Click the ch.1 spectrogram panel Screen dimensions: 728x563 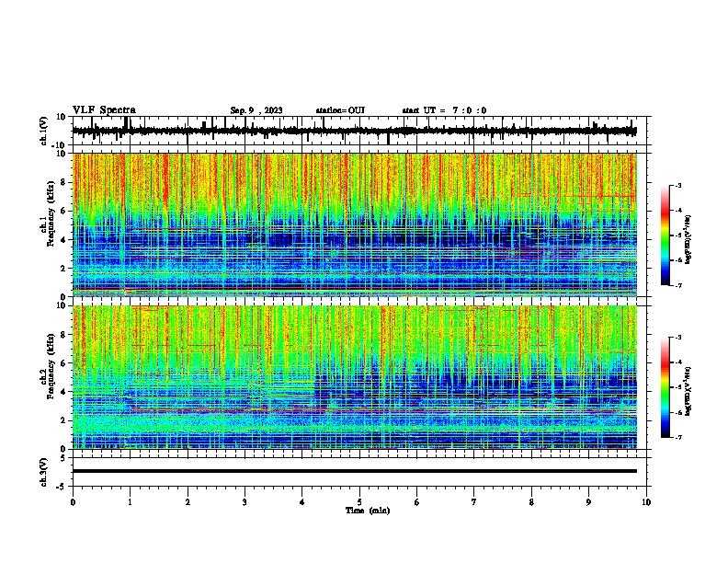click(x=355, y=224)
